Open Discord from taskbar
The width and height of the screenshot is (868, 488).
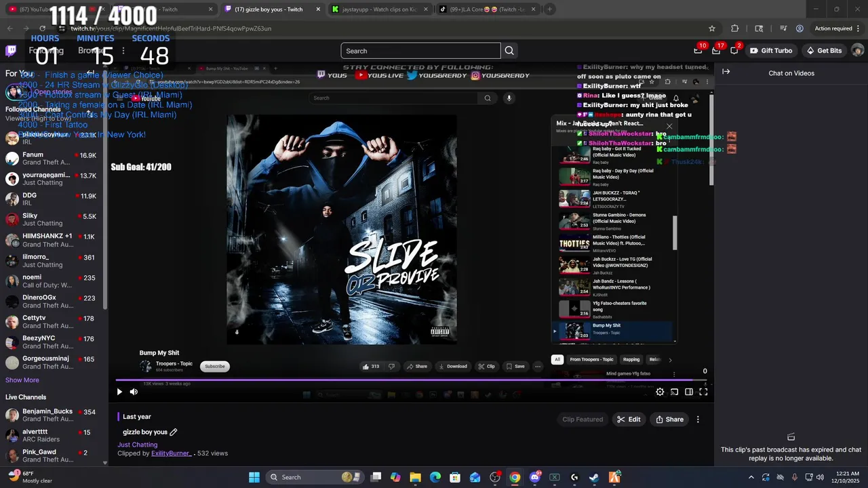[534, 477]
